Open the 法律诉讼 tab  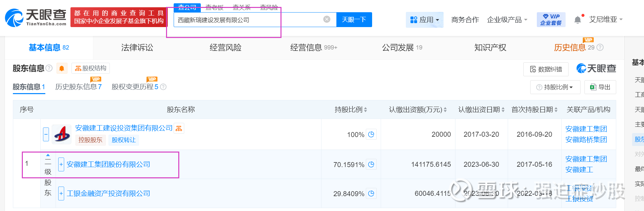click(x=137, y=48)
